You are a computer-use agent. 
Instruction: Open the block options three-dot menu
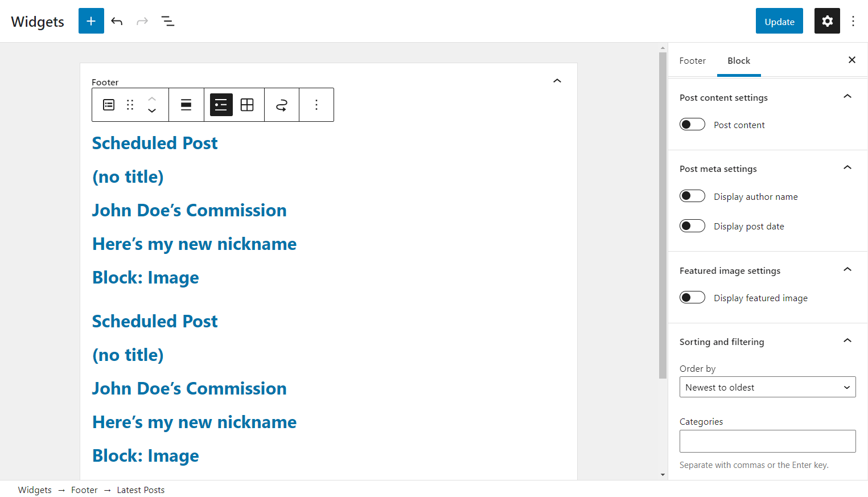(x=316, y=105)
